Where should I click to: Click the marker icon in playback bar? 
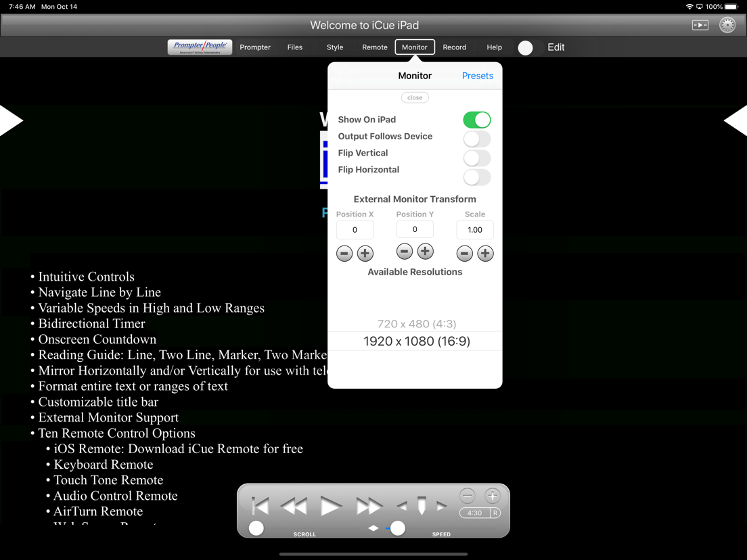[422, 505]
